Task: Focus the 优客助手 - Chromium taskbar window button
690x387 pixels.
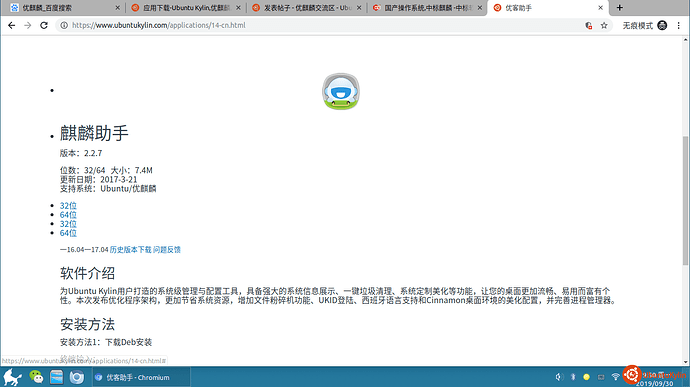Action: [x=141, y=377]
